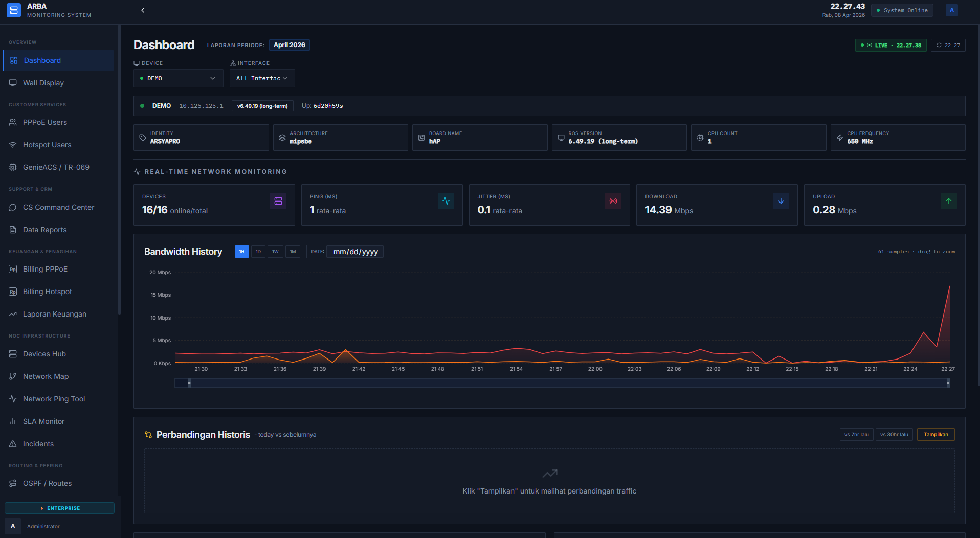980x538 pixels.
Task: Open the All Interfaces dropdown
Action: (262, 78)
